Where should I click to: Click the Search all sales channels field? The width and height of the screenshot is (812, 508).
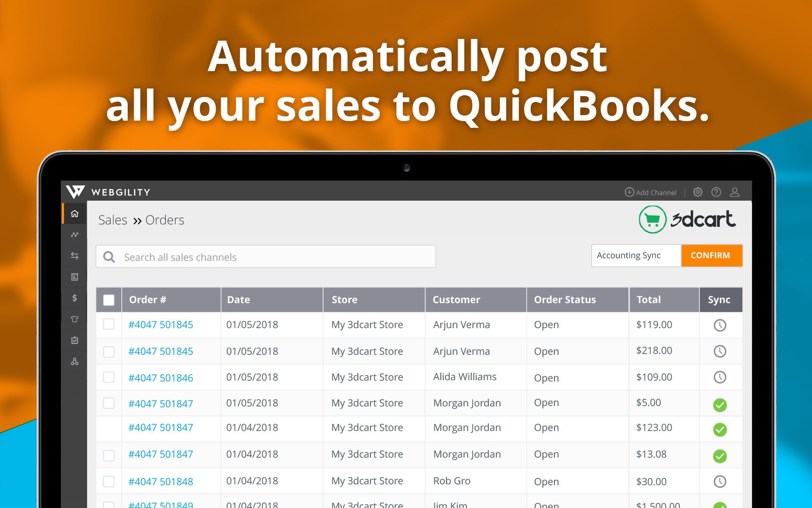pos(266,257)
